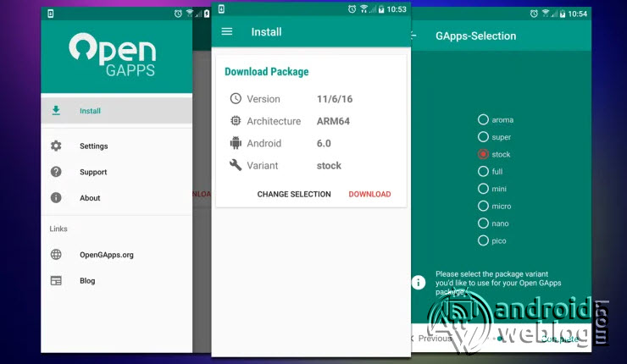This screenshot has height=364, width=627.
Task: Click the Blog page icon
Action: [x=56, y=280]
